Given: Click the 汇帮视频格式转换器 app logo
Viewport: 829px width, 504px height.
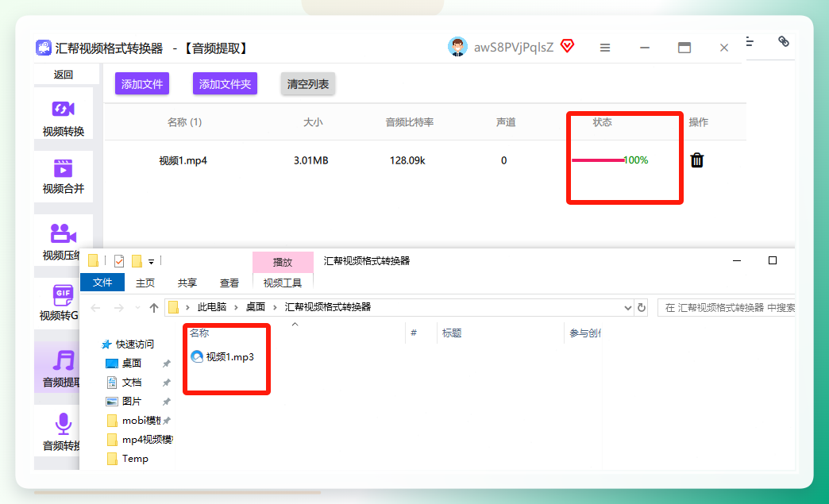Looking at the screenshot, I should [44, 48].
